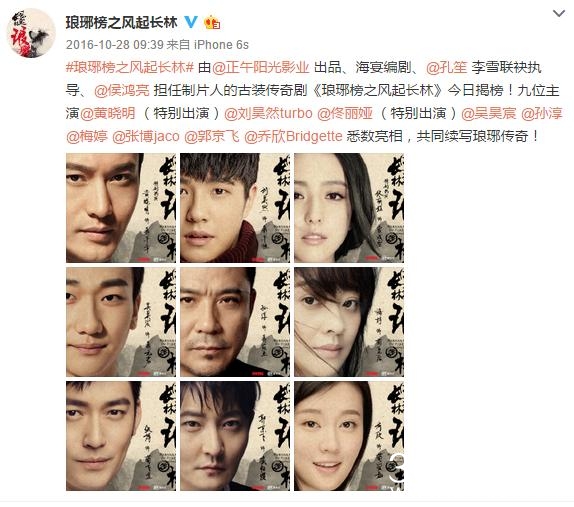574x507 pixels.
Task: Open the center poster in the grid
Action: [235, 322]
